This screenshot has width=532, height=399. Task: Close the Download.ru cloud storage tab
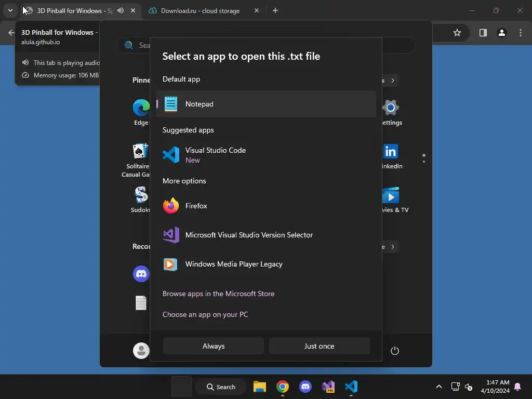(x=257, y=10)
